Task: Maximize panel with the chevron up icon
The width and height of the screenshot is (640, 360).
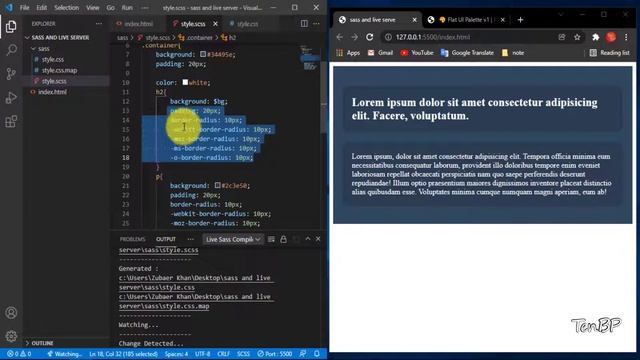Action: point(308,239)
